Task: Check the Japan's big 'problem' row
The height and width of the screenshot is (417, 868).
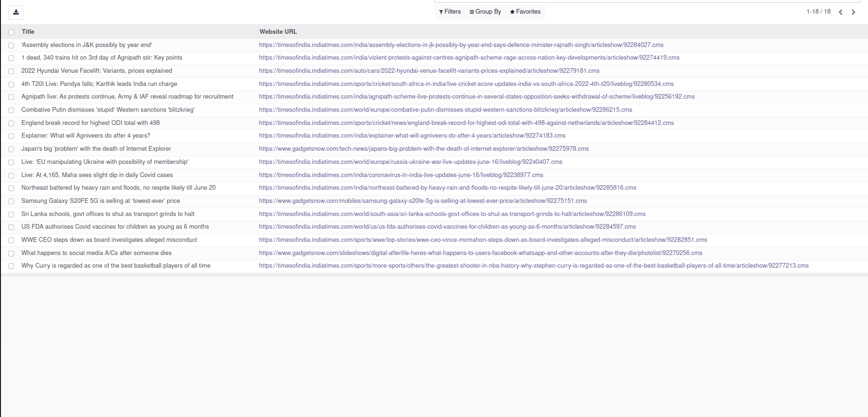Action: [x=11, y=149]
